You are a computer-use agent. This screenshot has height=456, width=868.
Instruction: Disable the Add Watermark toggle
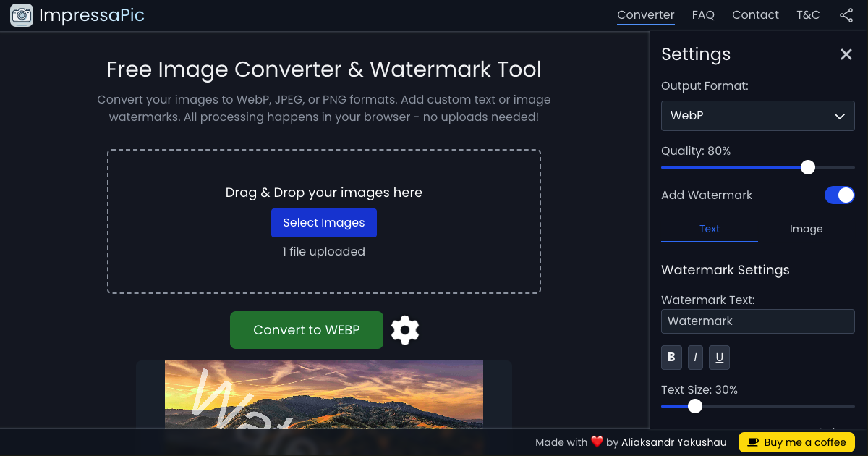[839, 195]
